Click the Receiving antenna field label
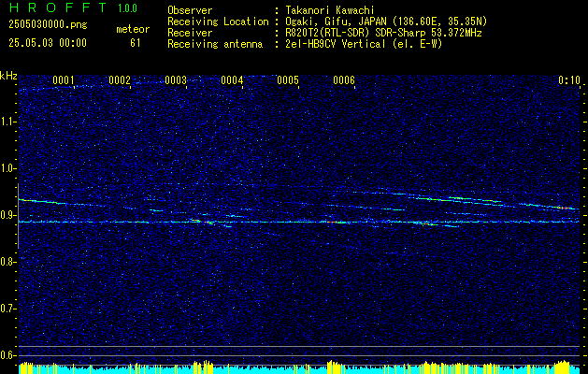Viewport: 588px width, 374px height. pyautogui.click(x=215, y=44)
